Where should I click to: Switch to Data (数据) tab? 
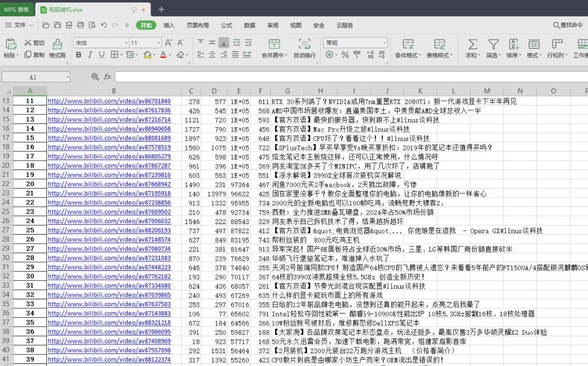(249, 25)
